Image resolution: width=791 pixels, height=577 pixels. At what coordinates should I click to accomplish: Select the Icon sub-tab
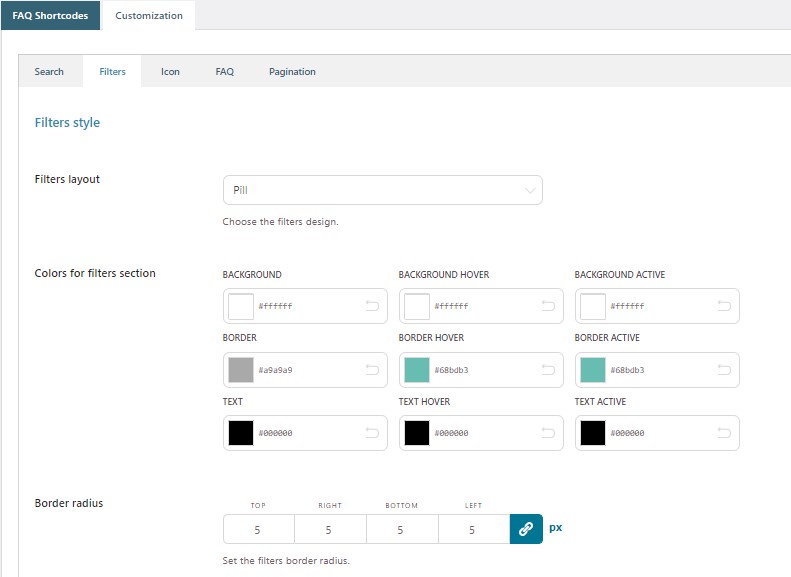pos(171,72)
